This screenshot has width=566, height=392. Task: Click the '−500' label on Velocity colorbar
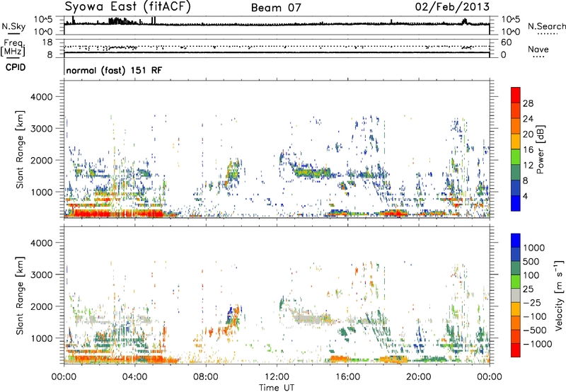535,330
